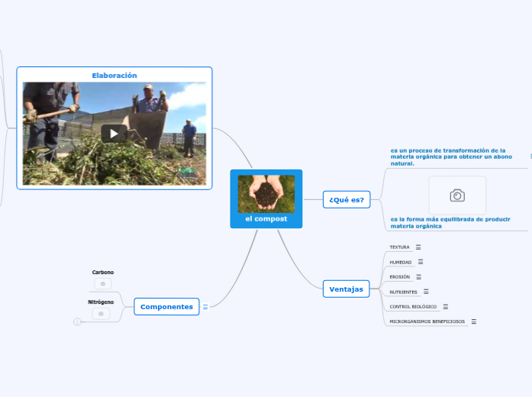Screen dimensions: 532x397
Task: Click the camera image placeholder under ¿Qué es?
Action: [457, 195]
